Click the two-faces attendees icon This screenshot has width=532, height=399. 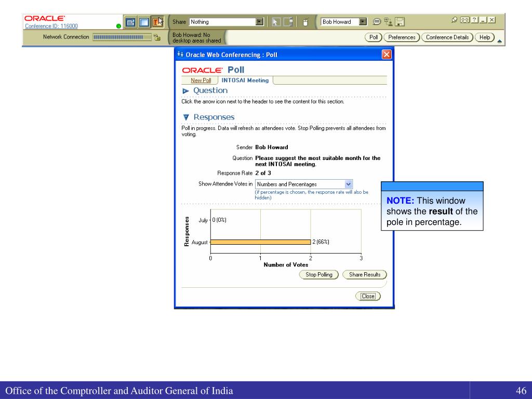point(465,20)
